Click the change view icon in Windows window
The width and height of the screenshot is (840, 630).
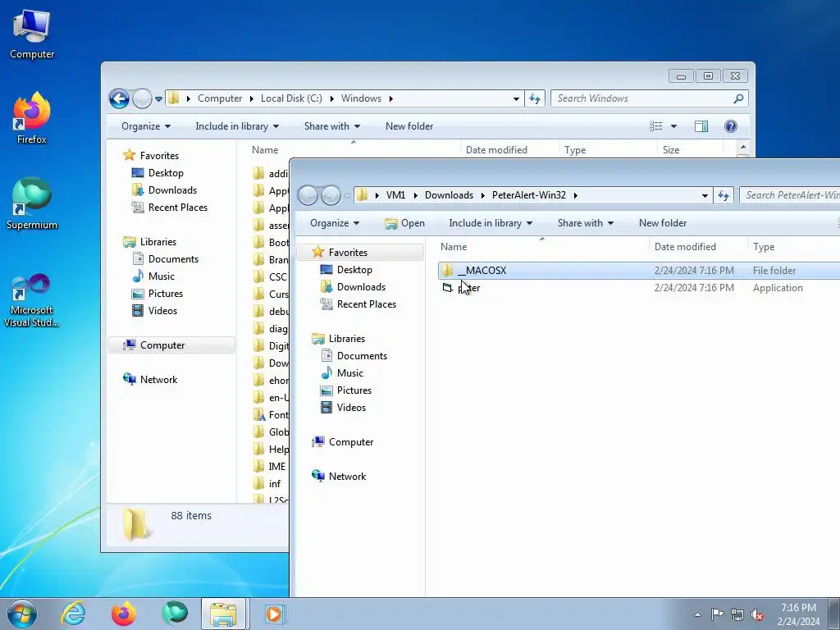click(x=655, y=126)
